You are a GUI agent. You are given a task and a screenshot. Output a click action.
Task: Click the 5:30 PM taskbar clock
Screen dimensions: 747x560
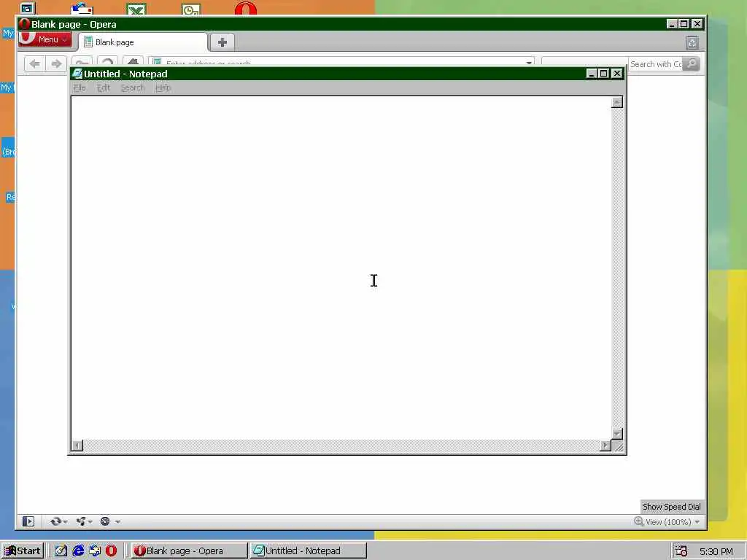[x=716, y=551]
